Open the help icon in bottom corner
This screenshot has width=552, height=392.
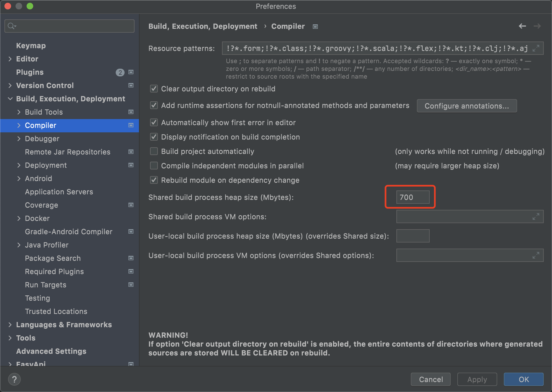pos(14,379)
